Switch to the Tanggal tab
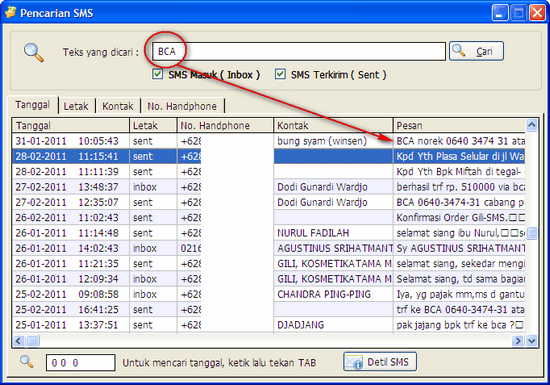The width and height of the screenshot is (550, 385). (x=33, y=104)
